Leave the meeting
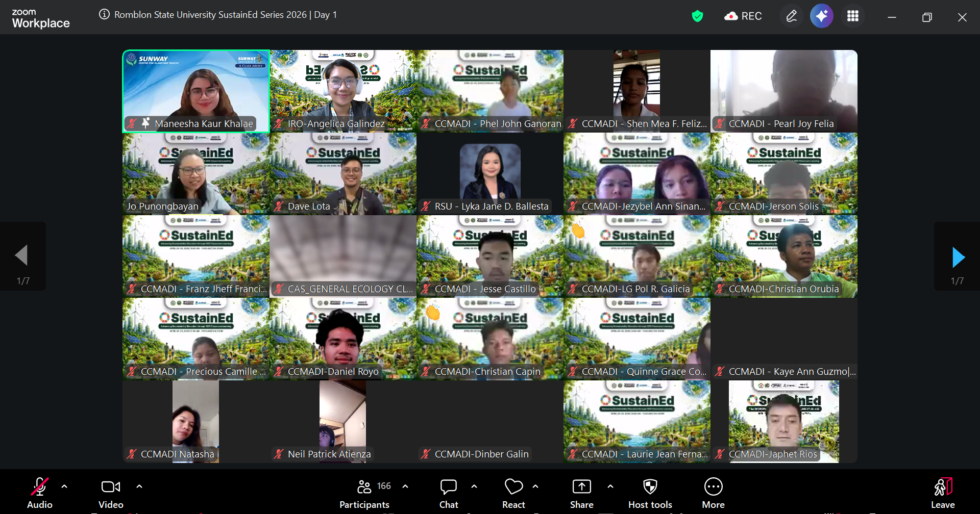Screen dimensions: 980x514 click(943, 493)
